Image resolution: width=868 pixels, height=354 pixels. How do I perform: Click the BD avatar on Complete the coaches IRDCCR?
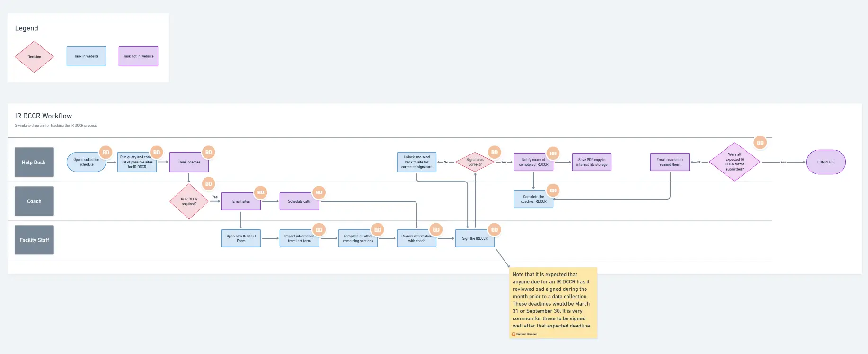[553, 191]
